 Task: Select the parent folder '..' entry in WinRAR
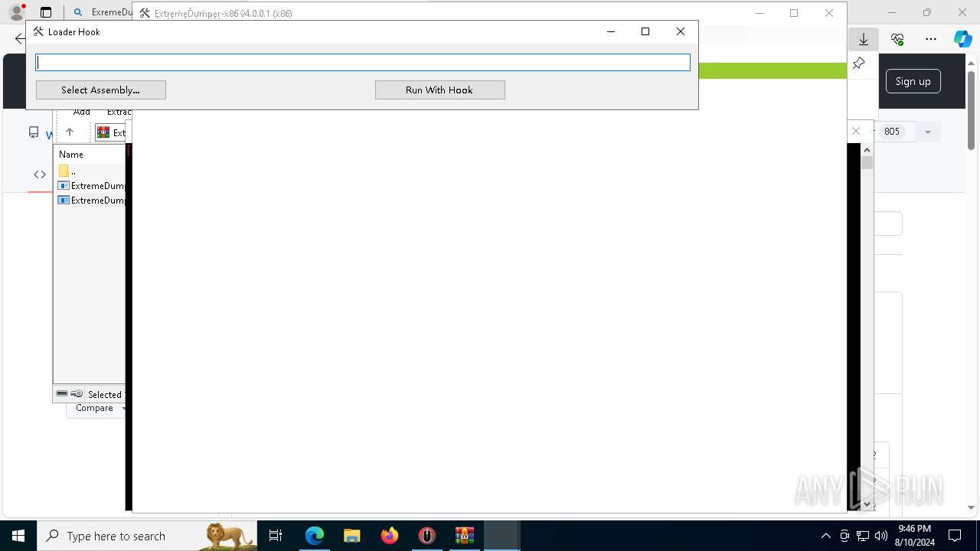point(67,171)
